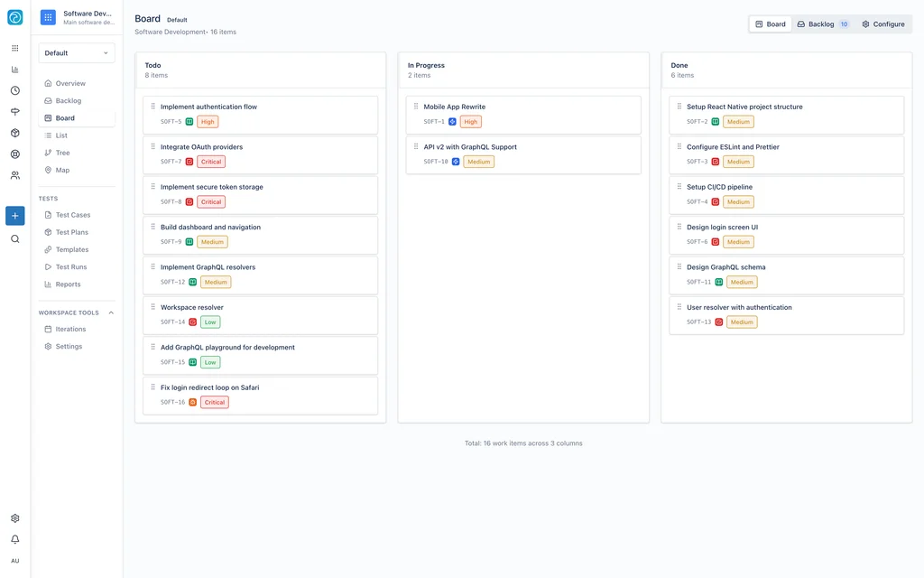
Task: Open the people icon in left rail
Action: 14,175
